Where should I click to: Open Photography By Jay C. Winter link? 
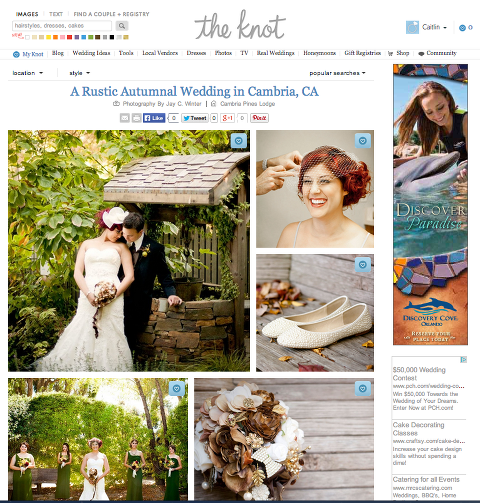coord(162,104)
